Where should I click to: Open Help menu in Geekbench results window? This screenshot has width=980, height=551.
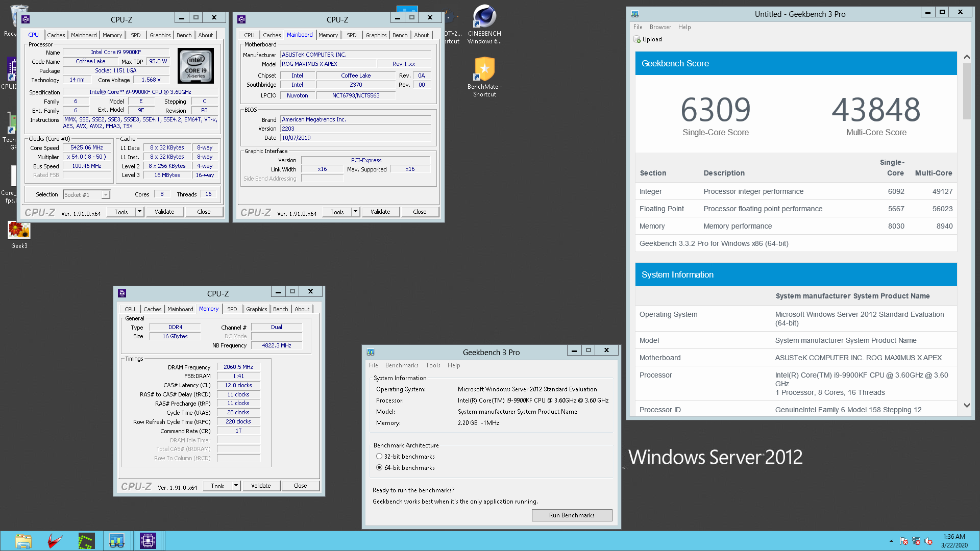(x=684, y=27)
